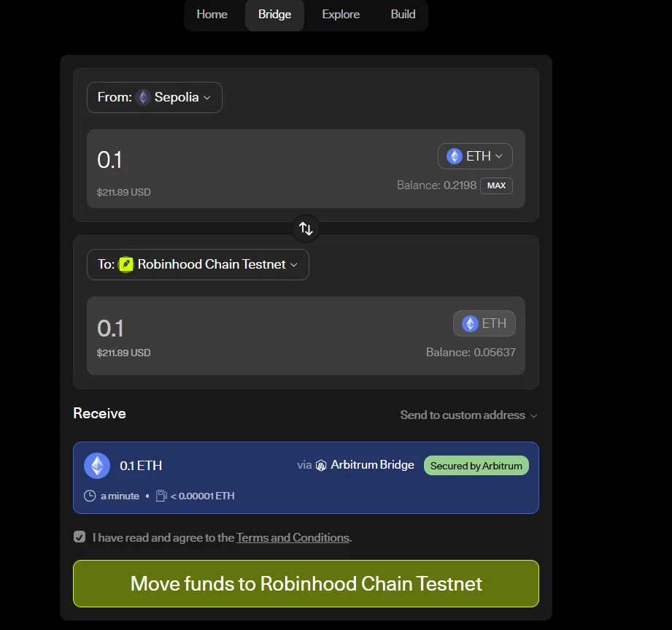Click the clock icon beside a minute
The image size is (672, 630).
[90, 496]
